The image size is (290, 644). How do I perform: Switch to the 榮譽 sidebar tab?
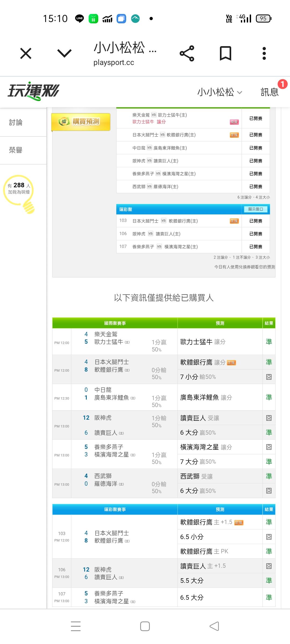[x=16, y=150]
